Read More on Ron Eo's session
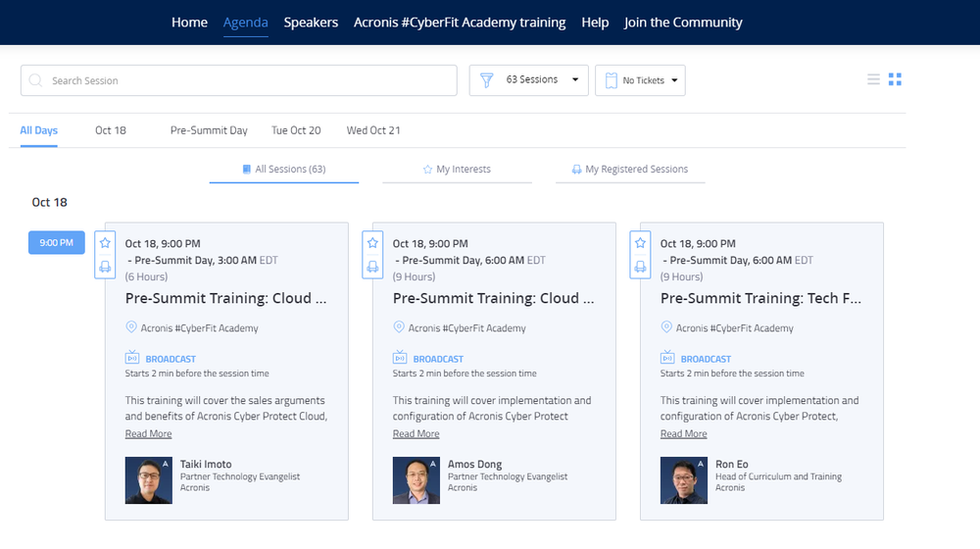The width and height of the screenshot is (980, 549). tap(684, 433)
